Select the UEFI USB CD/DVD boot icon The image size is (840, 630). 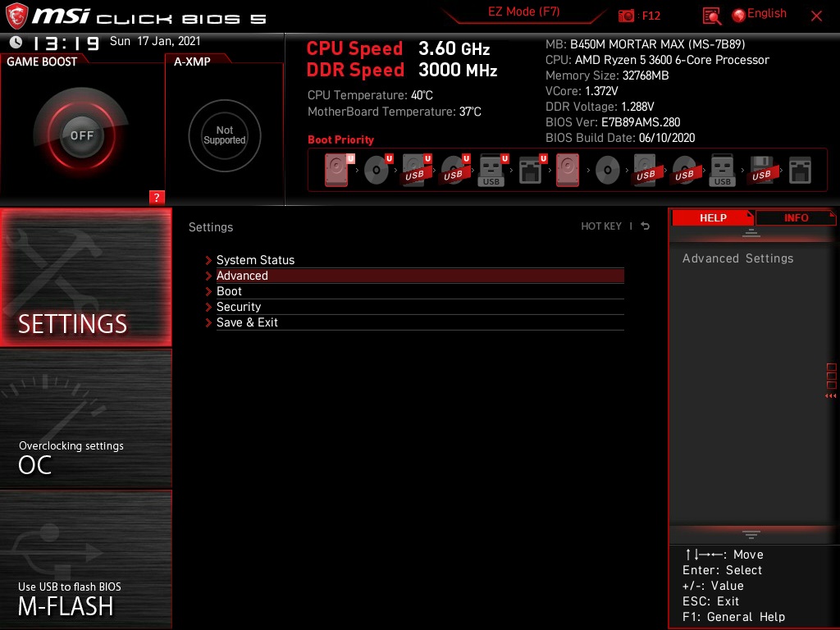click(x=454, y=170)
